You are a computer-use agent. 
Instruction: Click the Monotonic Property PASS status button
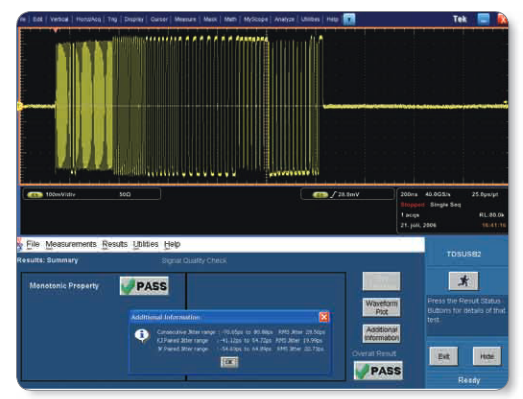[x=144, y=286]
